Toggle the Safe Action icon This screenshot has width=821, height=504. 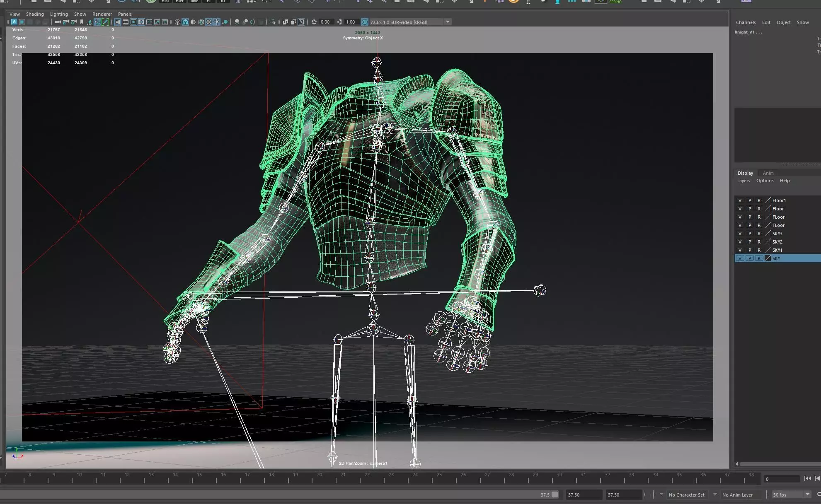pos(157,22)
